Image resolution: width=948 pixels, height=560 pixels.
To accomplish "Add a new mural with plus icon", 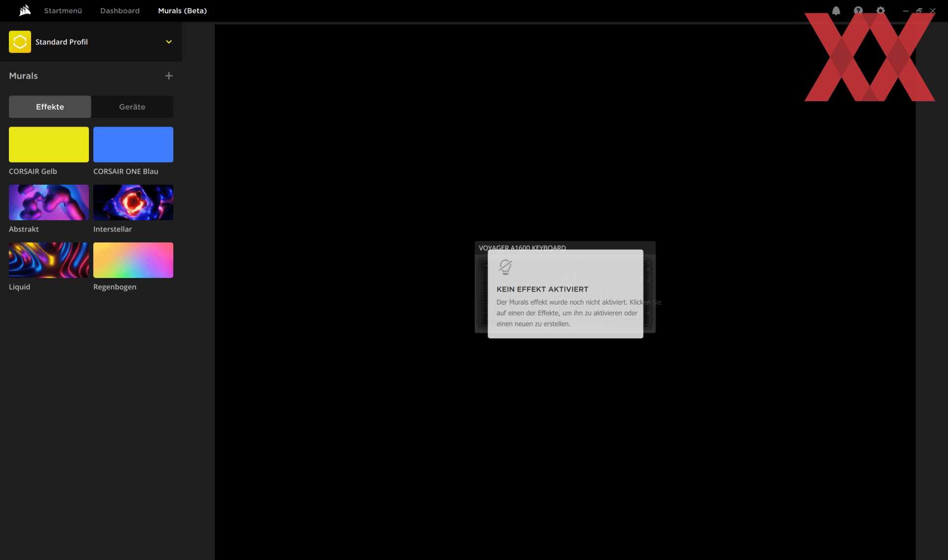I will (169, 76).
